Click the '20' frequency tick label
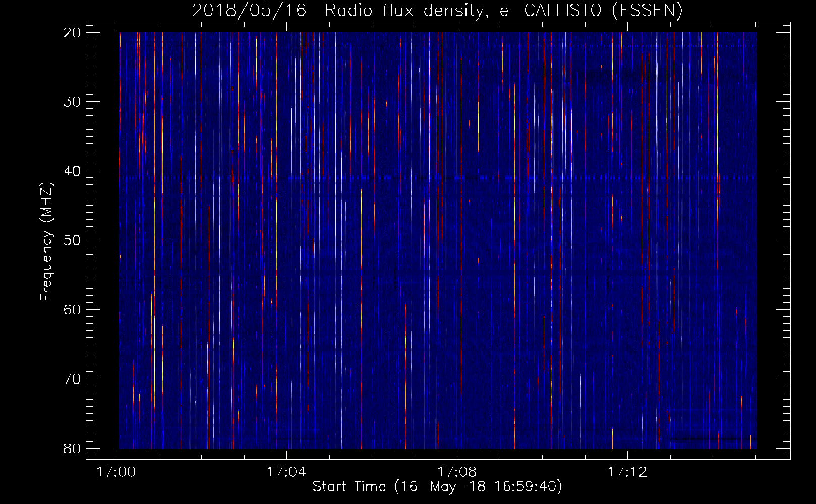Screen dimensions: 816x504 pyautogui.click(x=73, y=33)
